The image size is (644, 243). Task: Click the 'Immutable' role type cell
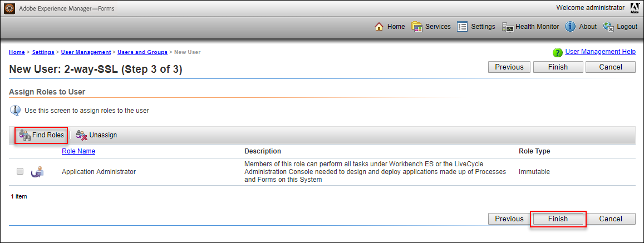[534, 172]
